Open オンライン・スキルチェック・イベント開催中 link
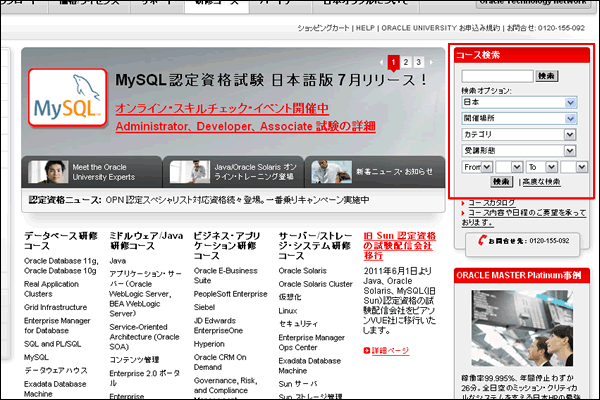This screenshot has width=600, height=400. tap(222, 108)
